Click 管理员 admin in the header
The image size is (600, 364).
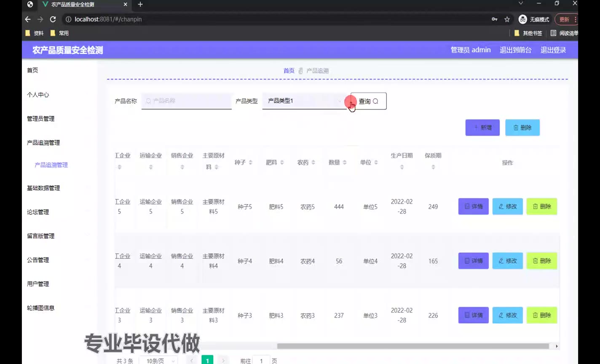click(x=471, y=50)
